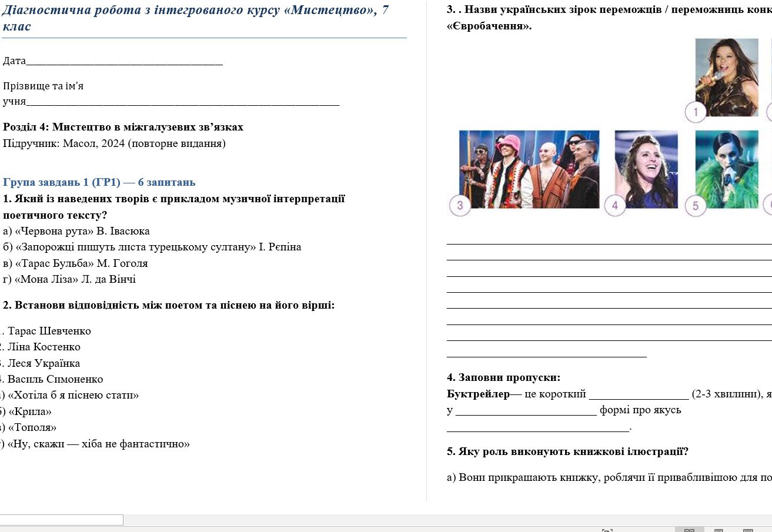Select answer а) 'Вони прикрашають книжку'

[609, 477]
